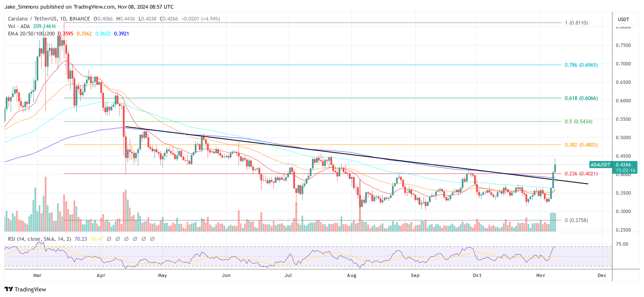Click the fourth ∅ placeholder in RSI pane
644x297 pixels.
click(135, 239)
